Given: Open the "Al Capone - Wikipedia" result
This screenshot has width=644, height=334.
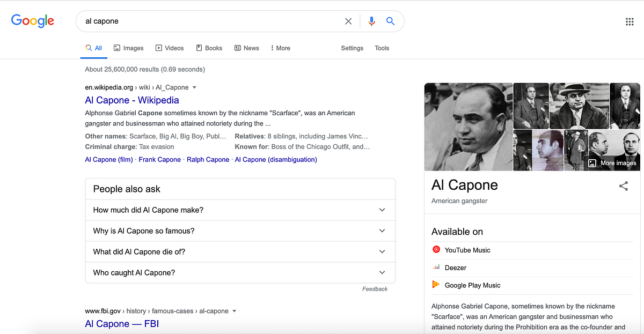Looking at the screenshot, I should click(x=132, y=100).
